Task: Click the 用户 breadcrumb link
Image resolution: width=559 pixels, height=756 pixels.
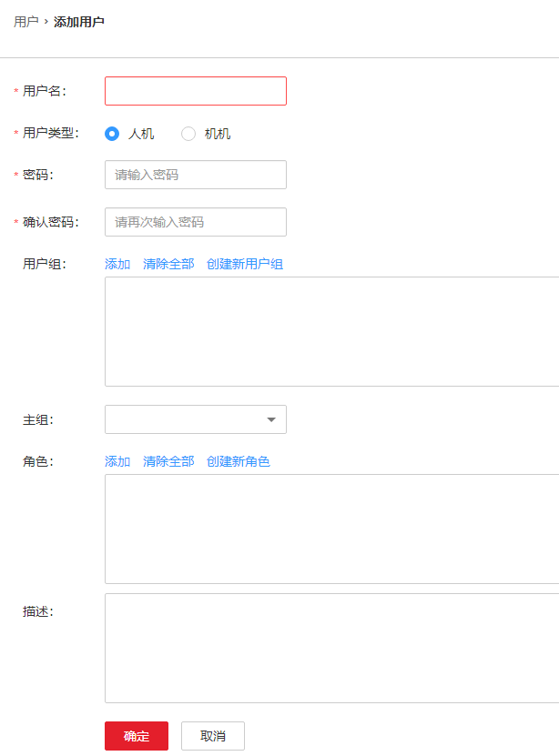Action: (x=25, y=21)
